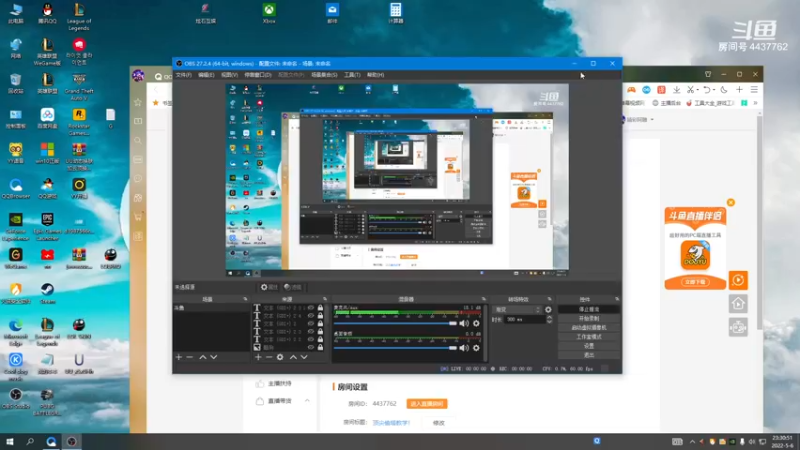Move source up in Sources panel
The width and height of the screenshot is (800, 450).
pos(293,357)
